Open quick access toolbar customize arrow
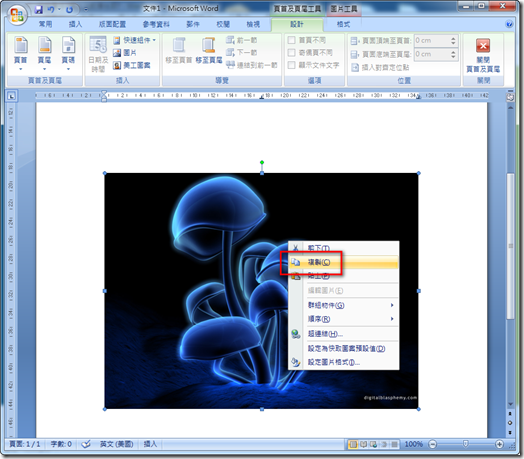The width and height of the screenshot is (524, 459). click(x=86, y=10)
